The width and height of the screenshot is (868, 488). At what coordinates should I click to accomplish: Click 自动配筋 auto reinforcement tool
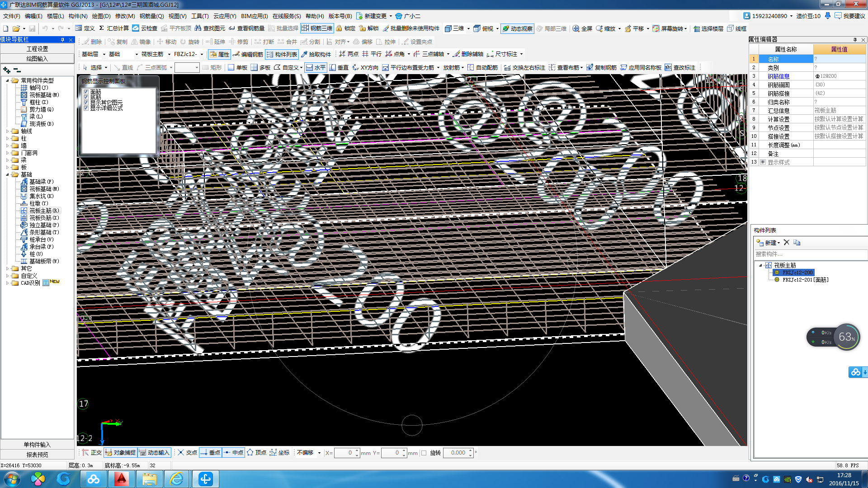[482, 67]
